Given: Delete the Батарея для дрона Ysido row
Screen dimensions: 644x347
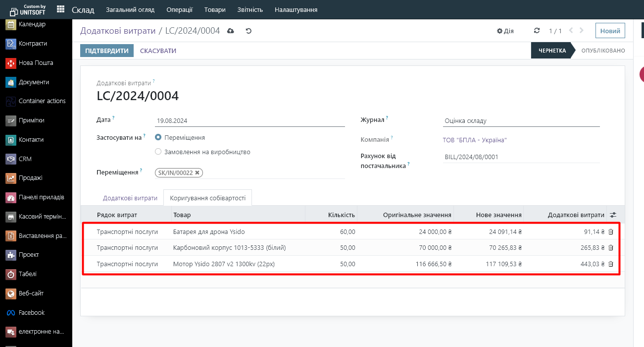Looking at the screenshot, I should (x=610, y=231).
